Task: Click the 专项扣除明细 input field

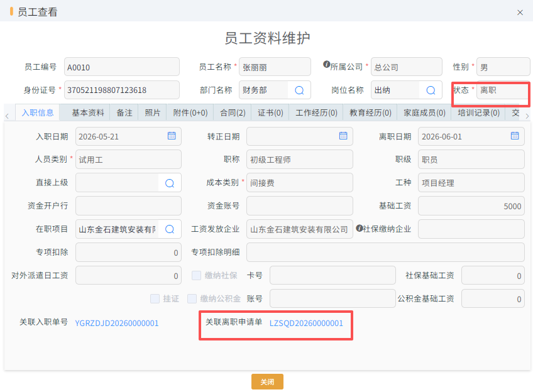Action: pos(385,253)
